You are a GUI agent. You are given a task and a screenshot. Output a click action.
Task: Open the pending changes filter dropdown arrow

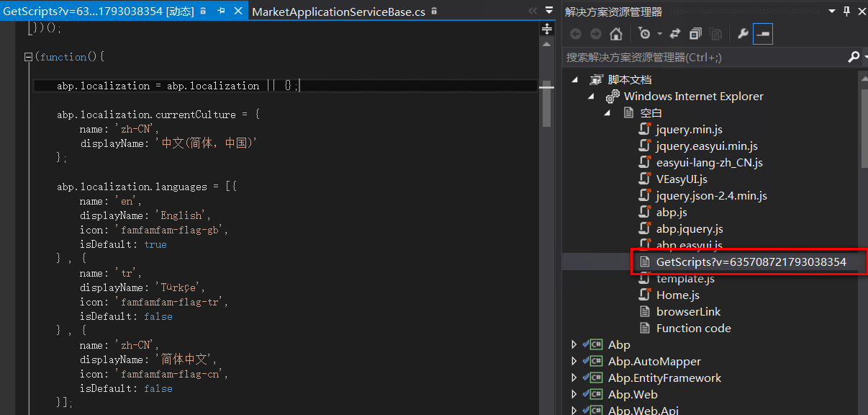coord(659,34)
